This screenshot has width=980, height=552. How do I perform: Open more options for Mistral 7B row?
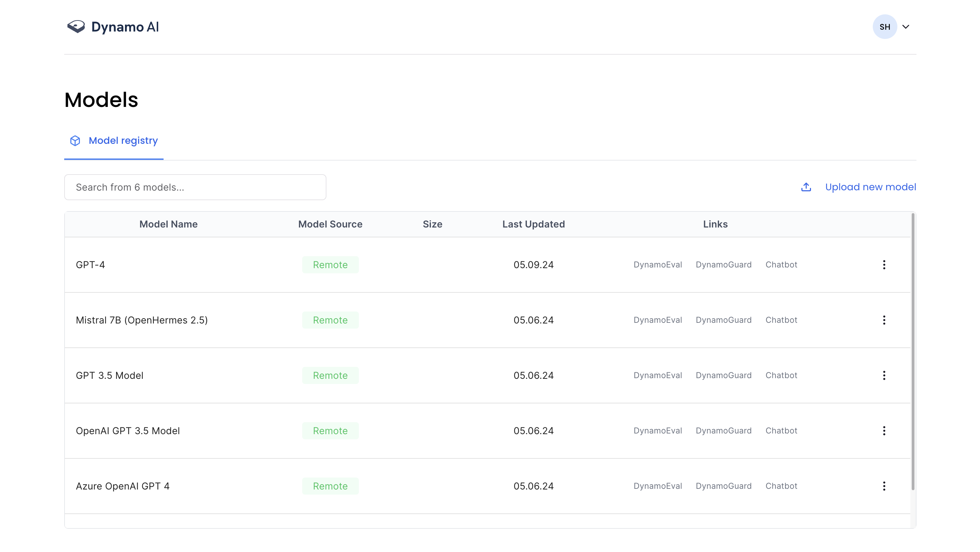(x=884, y=320)
